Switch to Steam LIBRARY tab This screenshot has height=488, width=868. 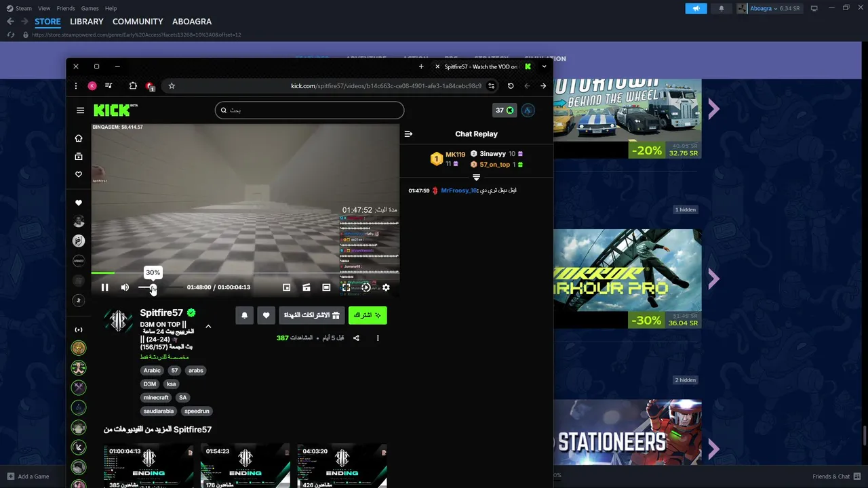87,22
